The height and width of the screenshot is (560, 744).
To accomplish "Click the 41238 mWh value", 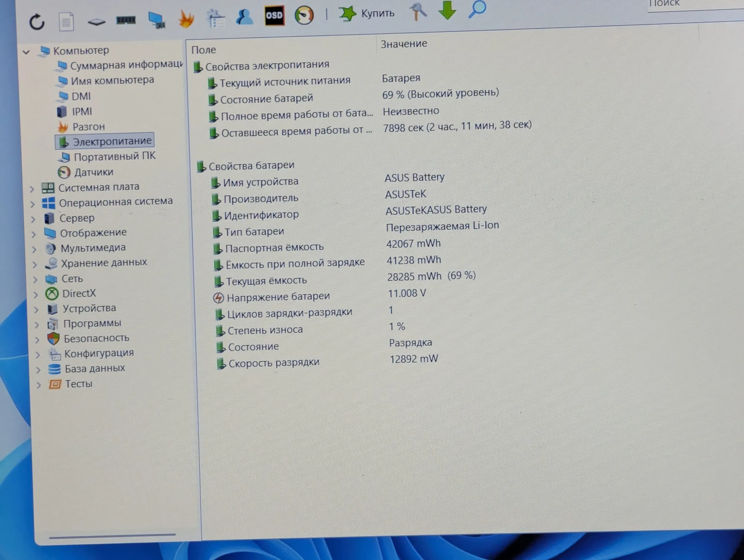I will [414, 260].
